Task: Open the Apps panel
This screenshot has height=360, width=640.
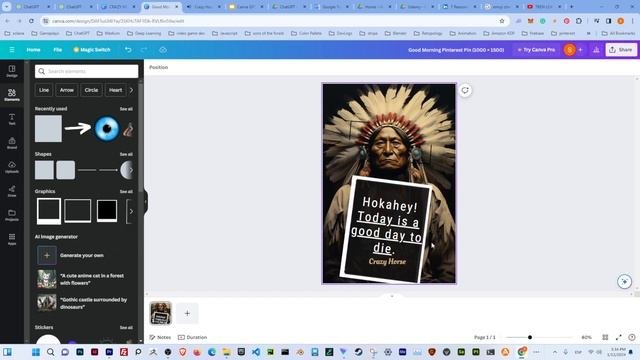Action: (x=12, y=239)
